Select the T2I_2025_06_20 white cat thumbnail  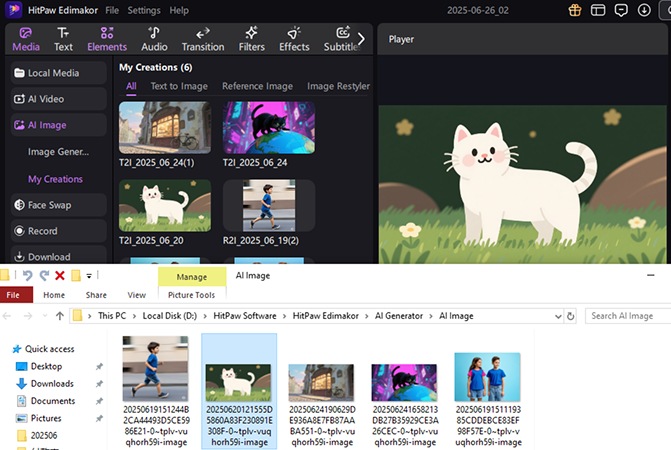165,205
